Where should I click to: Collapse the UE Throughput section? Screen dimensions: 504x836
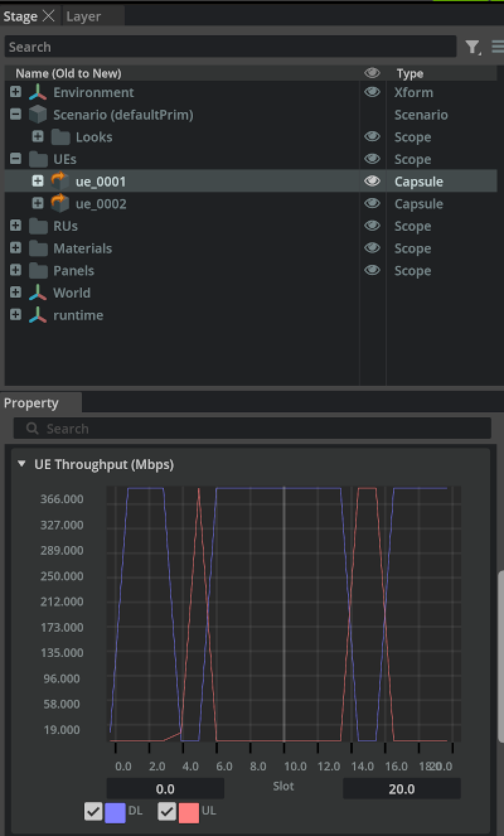22,464
